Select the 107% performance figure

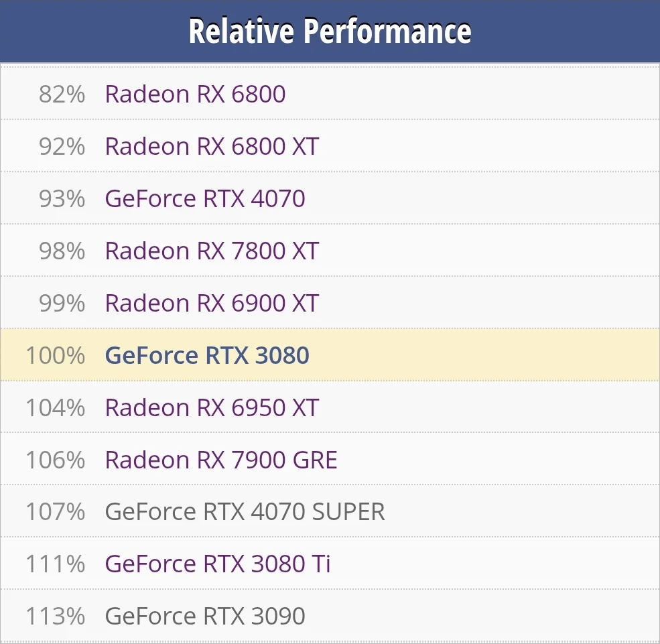click(55, 513)
